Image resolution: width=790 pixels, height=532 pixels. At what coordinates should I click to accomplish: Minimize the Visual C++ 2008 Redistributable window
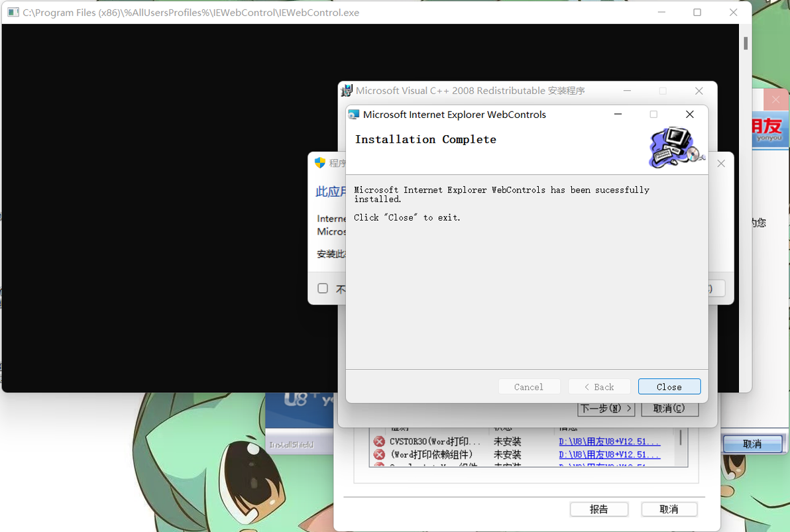click(x=627, y=91)
